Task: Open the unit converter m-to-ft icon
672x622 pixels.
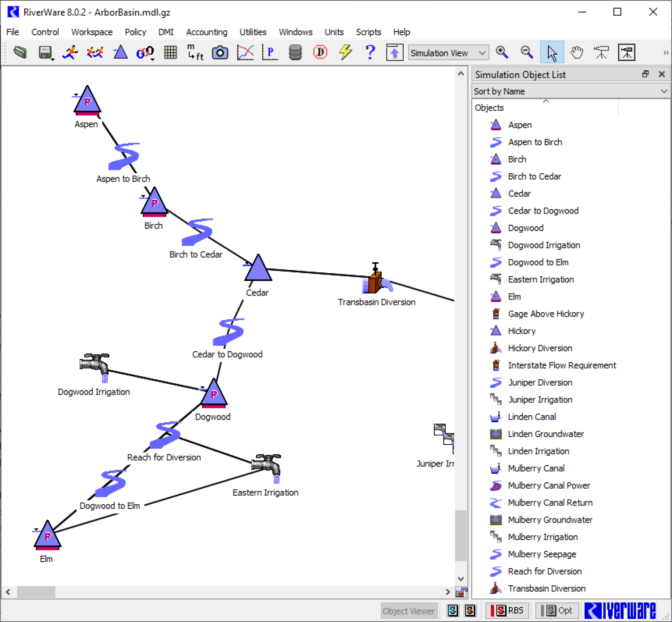Action: click(x=195, y=52)
